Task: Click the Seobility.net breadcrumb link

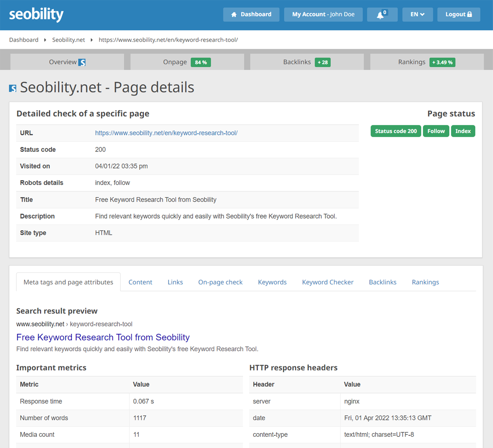Action: pos(69,40)
